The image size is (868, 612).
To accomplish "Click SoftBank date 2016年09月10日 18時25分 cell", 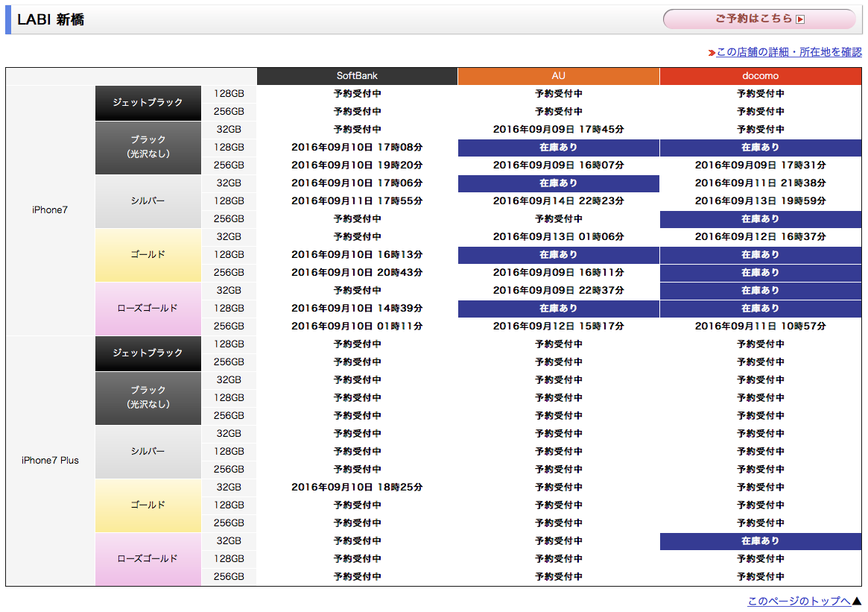I will pyautogui.click(x=357, y=488).
